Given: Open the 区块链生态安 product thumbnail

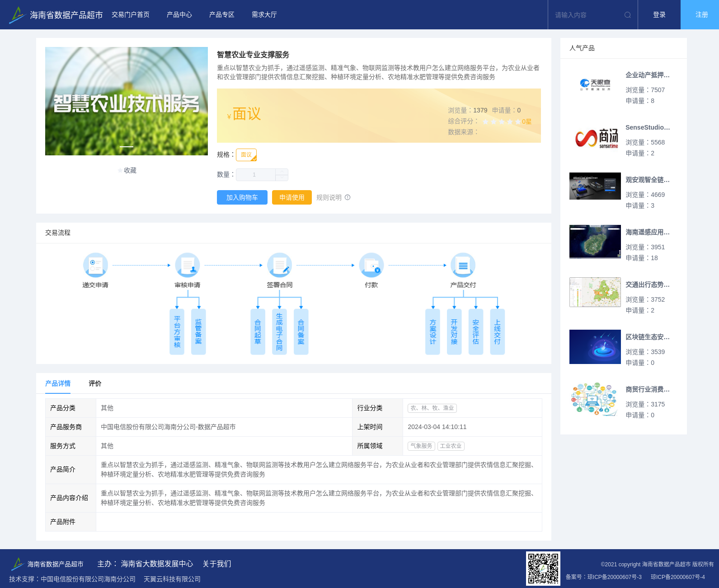Looking at the screenshot, I should pyautogui.click(x=595, y=347).
